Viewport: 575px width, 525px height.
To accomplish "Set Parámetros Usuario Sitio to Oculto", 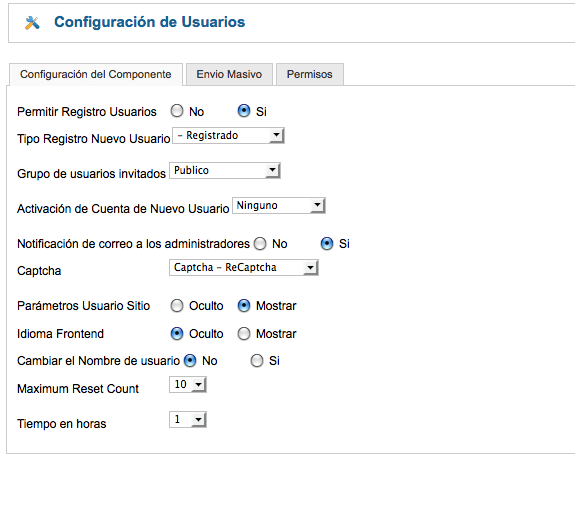I will point(177,306).
